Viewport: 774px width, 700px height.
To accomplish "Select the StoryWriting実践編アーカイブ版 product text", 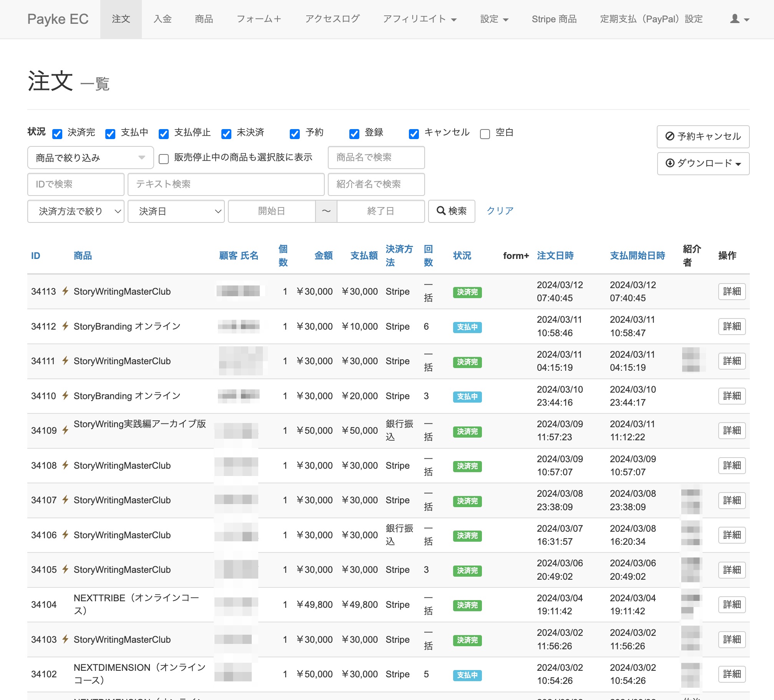I will pyautogui.click(x=140, y=424).
